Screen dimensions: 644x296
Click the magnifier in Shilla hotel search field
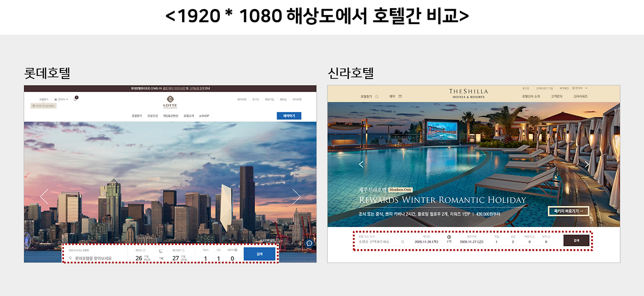click(403, 242)
